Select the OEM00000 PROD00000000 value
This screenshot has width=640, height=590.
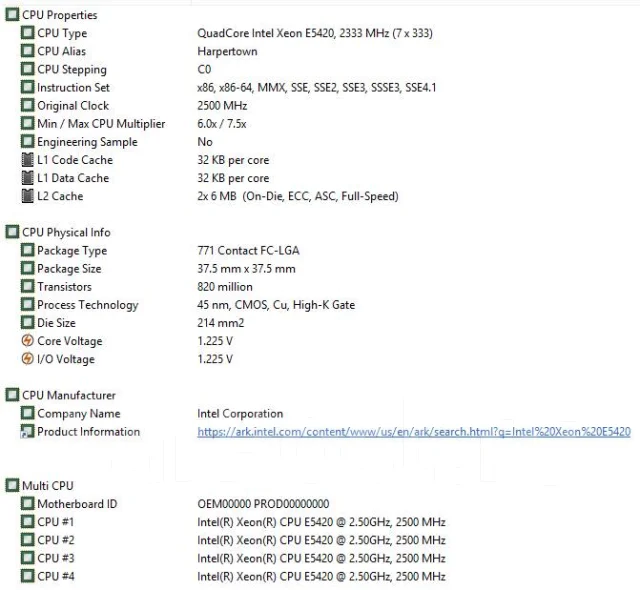tap(263, 504)
